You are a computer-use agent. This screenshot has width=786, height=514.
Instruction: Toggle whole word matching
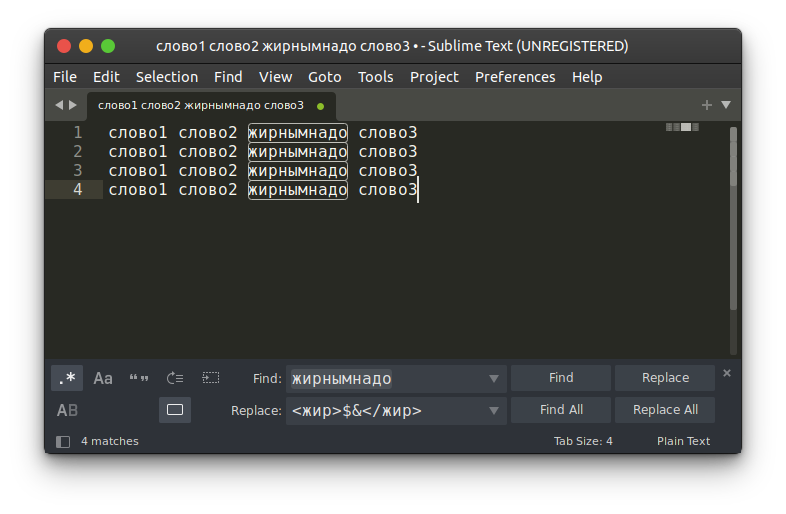tap(139, 378)
